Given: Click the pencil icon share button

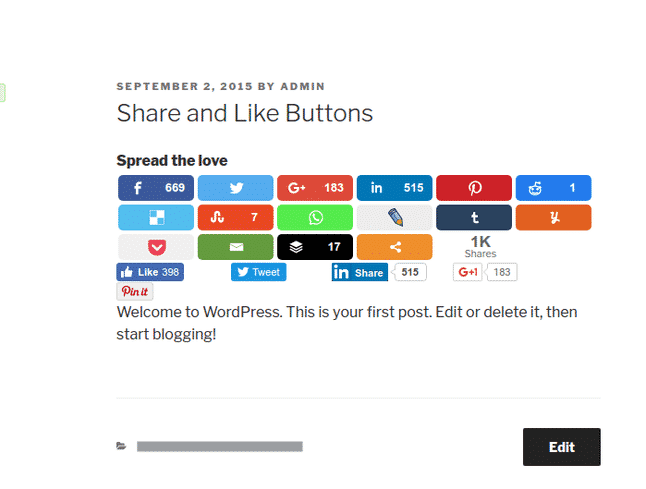Looking at the screenshot, I should point(394,217).
